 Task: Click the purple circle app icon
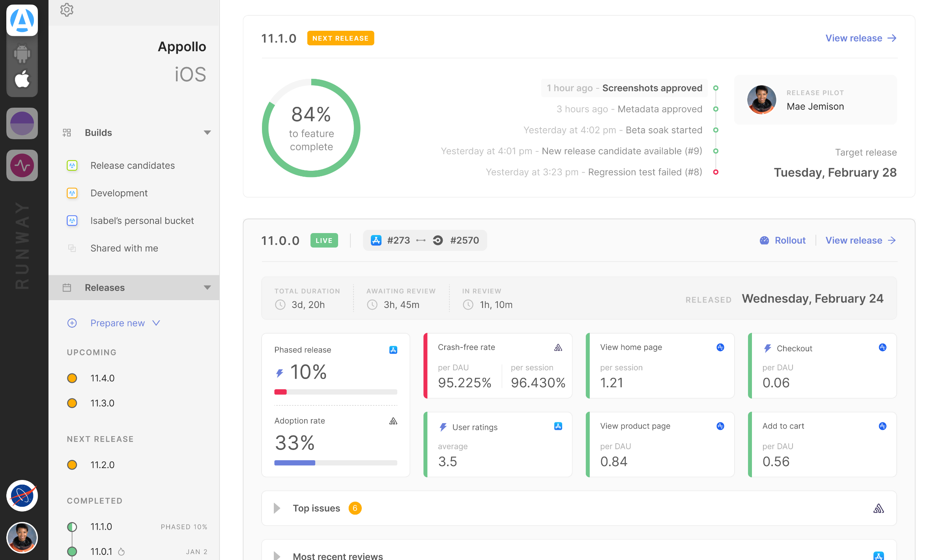tap(22, 123)
